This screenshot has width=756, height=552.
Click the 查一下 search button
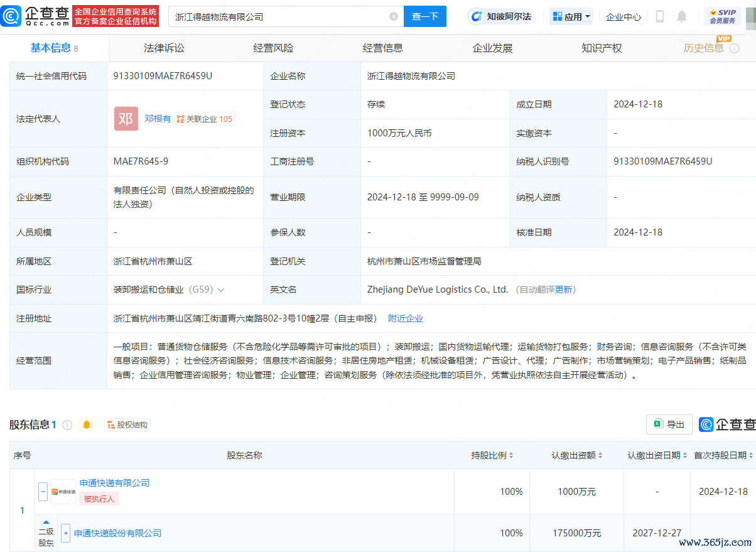tap(425, 16)
